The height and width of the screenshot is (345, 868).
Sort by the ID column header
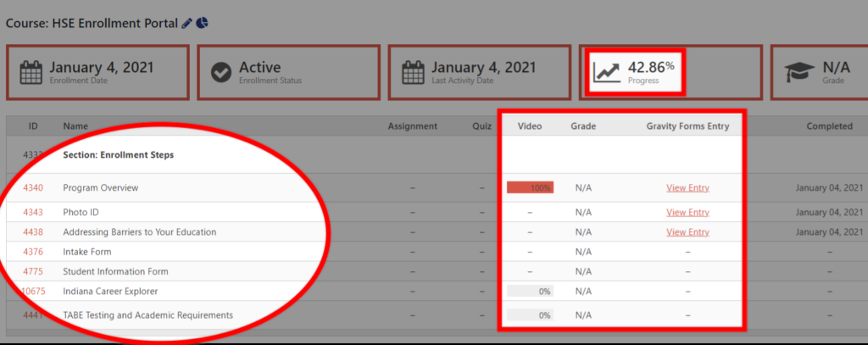click(x=33, y=126)
